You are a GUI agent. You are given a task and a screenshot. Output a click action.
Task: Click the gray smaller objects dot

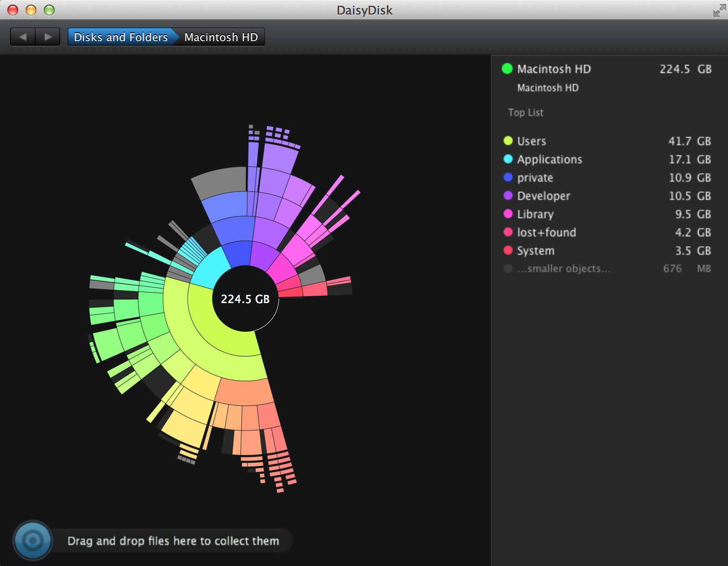click(508, 268)
